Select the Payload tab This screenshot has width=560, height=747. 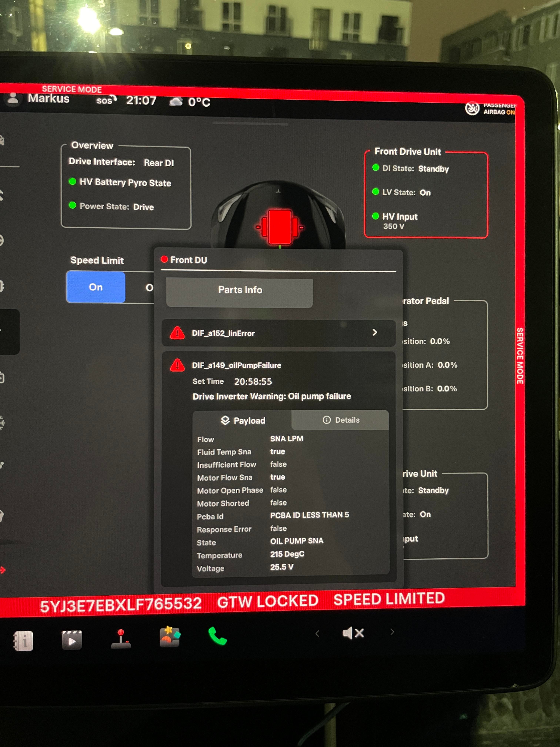pyautogui.click(x=243, y=420)
